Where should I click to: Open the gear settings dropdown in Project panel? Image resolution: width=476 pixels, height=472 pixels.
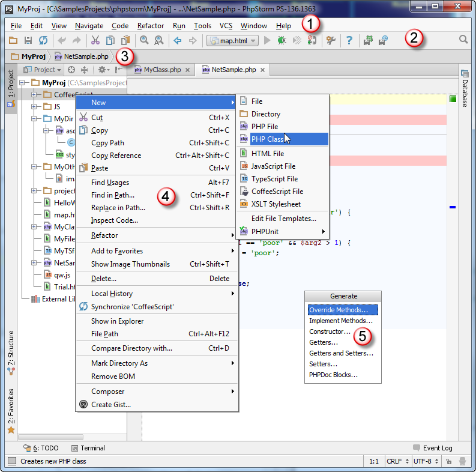(103, 70)
